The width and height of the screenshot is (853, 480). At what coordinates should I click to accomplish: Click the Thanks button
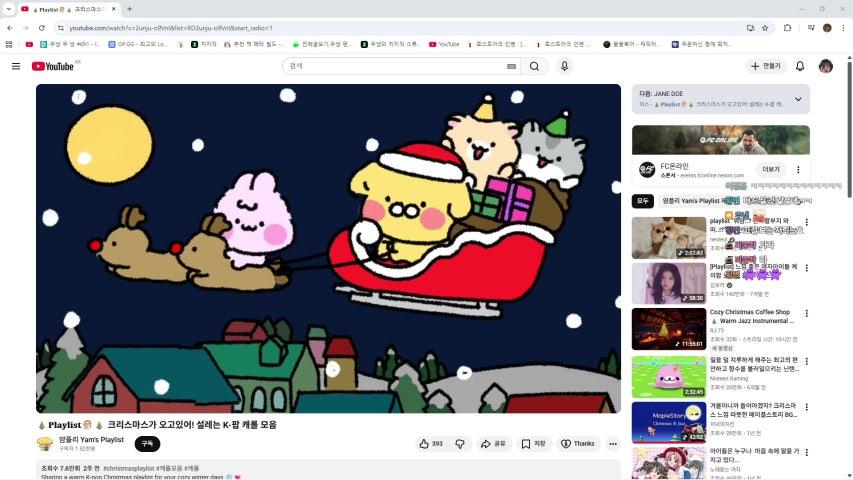(x=578, y=444)
